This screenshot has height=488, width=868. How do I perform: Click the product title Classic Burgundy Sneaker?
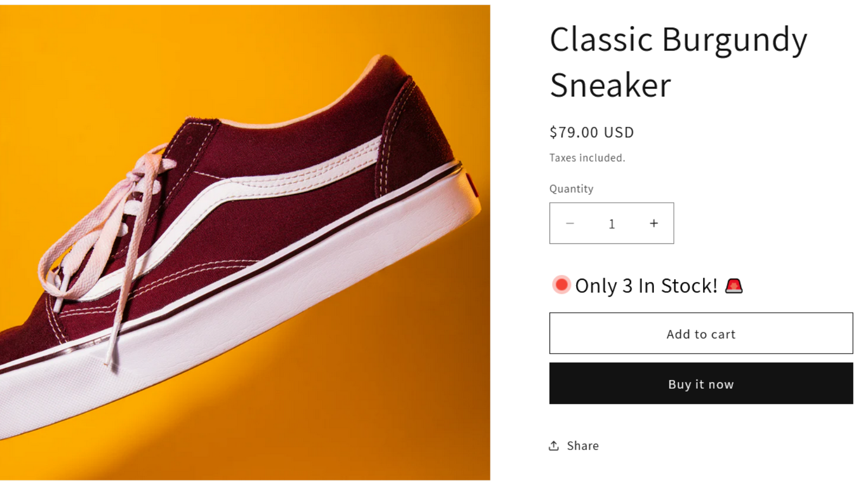coord(678,60)
